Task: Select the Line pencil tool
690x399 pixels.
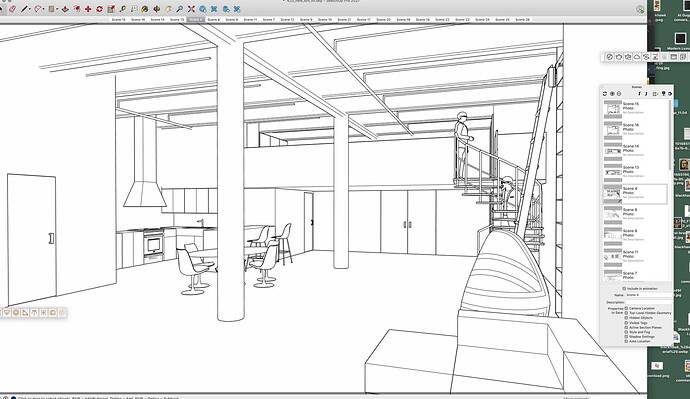Action: (24, 9)
